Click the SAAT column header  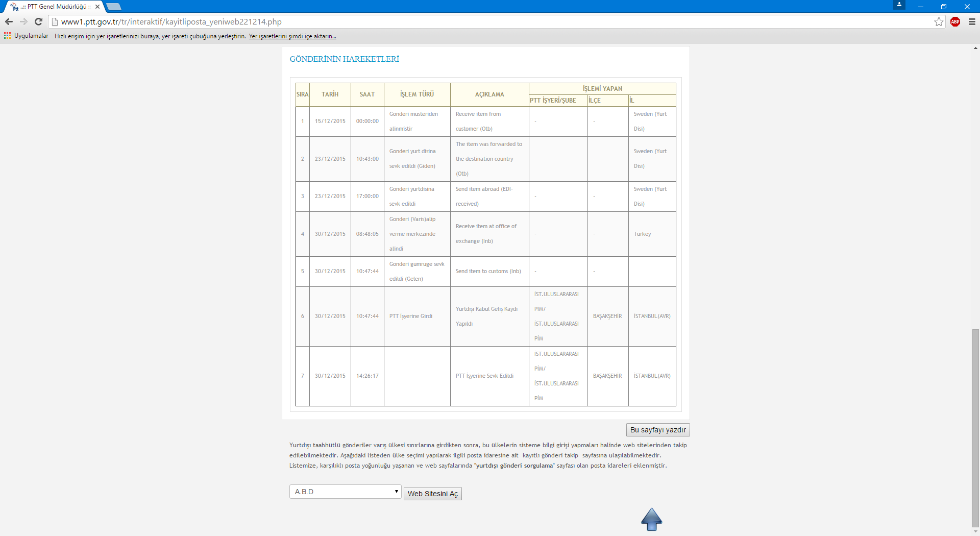pos(367,94)
